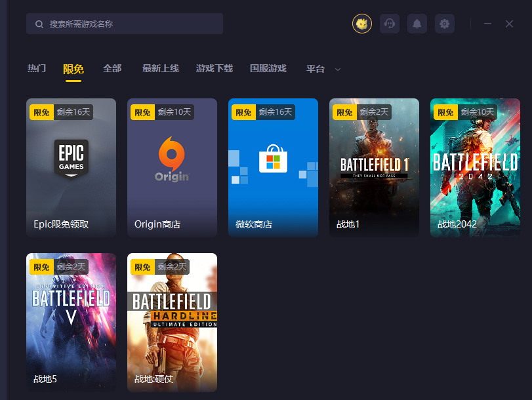Viewport: 532px width, 400px height.
Task: Click 限免 badge on Origin card
Action: coord(142,112)
